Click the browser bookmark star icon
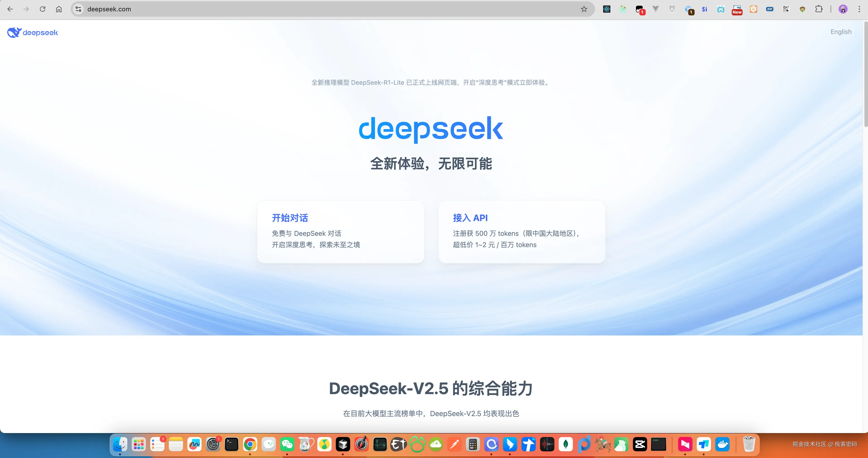Viewport: 868px width, 458px height. click(584, 9)
